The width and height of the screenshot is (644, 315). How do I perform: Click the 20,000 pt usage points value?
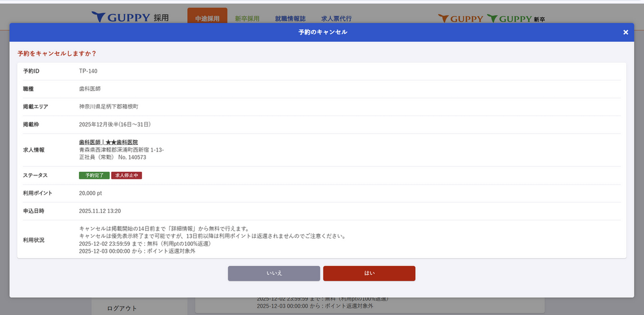point(90,193)
